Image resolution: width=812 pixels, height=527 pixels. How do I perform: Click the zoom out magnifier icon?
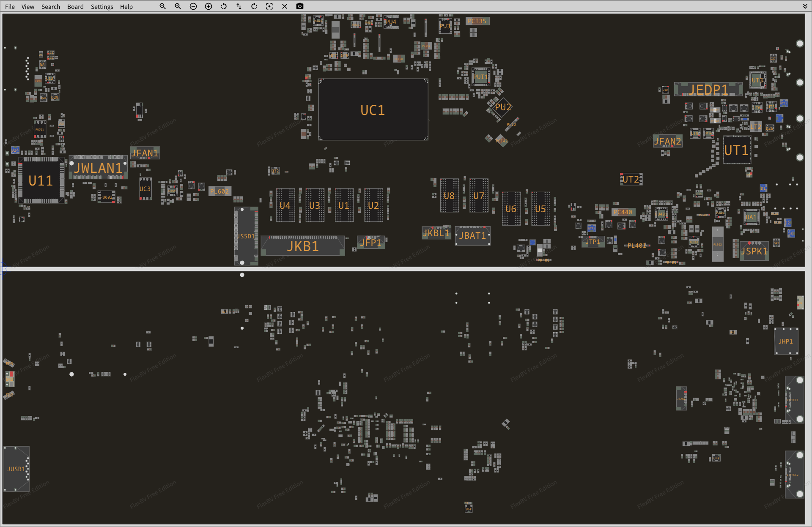[162, 6]
